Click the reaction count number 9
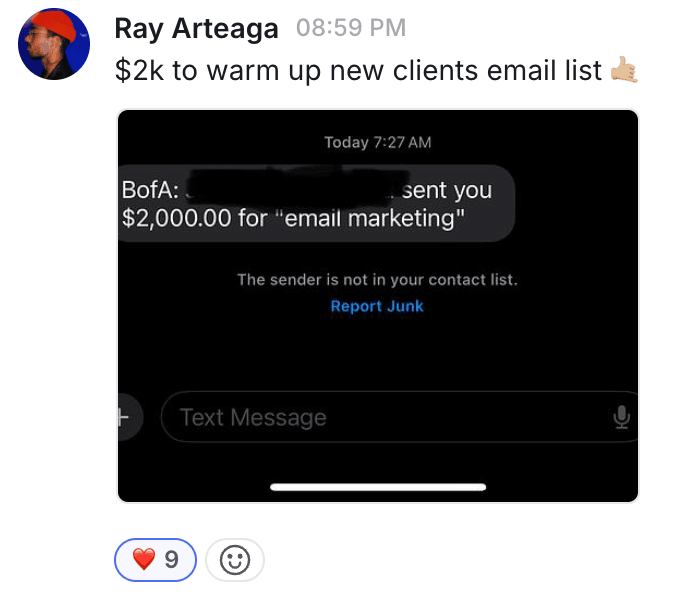The image size is (678, 594). [x=172, y=560]
